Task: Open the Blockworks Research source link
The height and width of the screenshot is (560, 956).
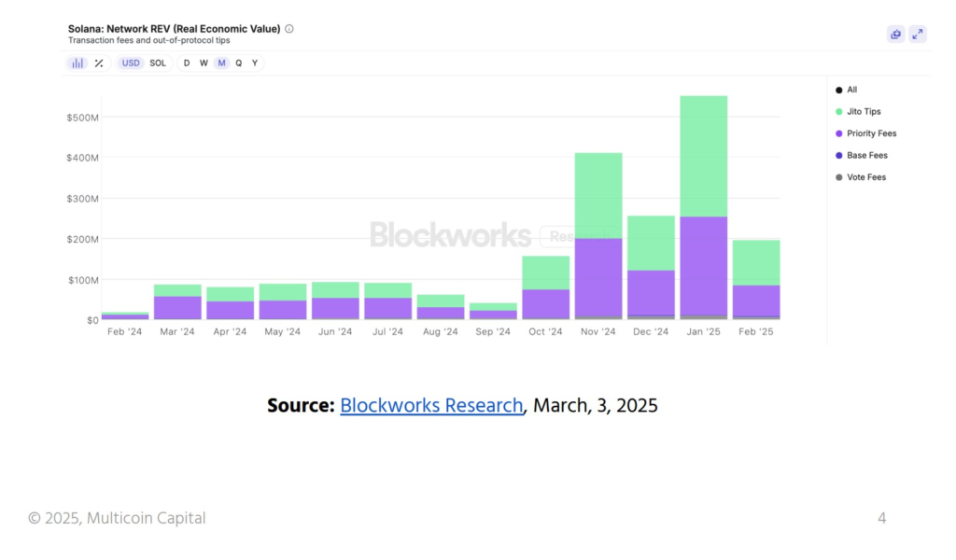Action: pyautogui.click(x=431, y=406)
